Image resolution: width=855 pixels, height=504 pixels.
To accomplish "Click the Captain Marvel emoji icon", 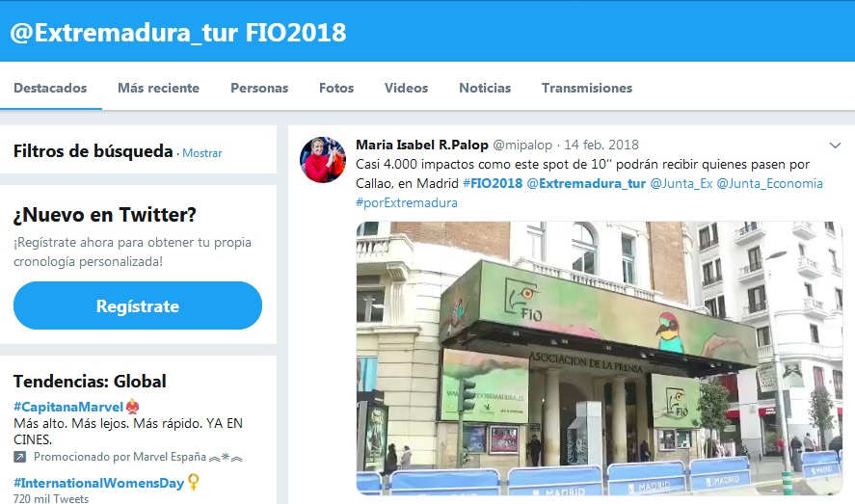I will 132,407.
